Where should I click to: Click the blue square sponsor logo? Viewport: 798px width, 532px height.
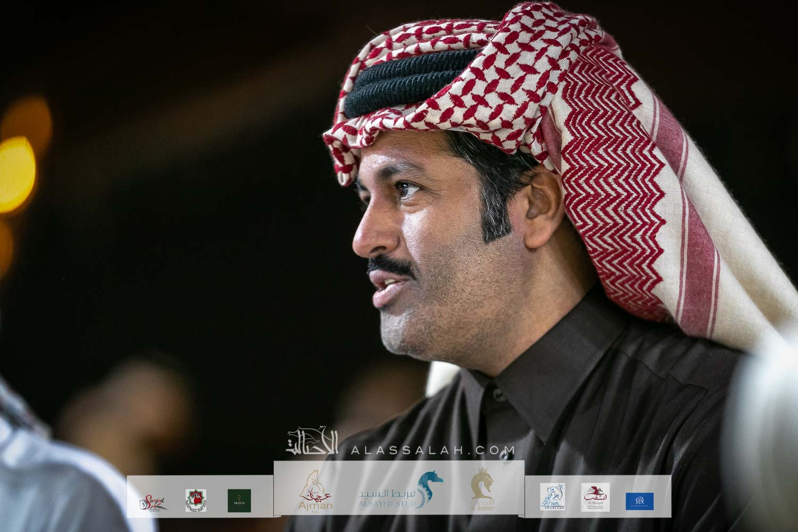[x=639, y=501]
